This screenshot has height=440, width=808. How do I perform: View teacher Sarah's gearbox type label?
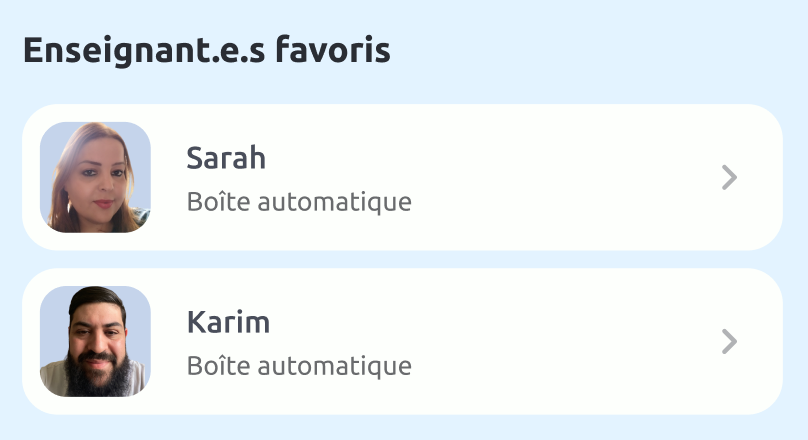(299, 201)
